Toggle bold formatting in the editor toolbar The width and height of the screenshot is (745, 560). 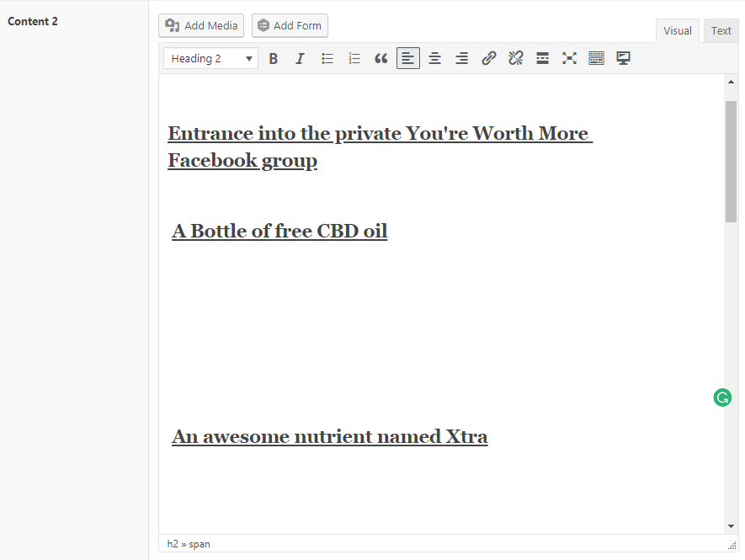point(274,58)
